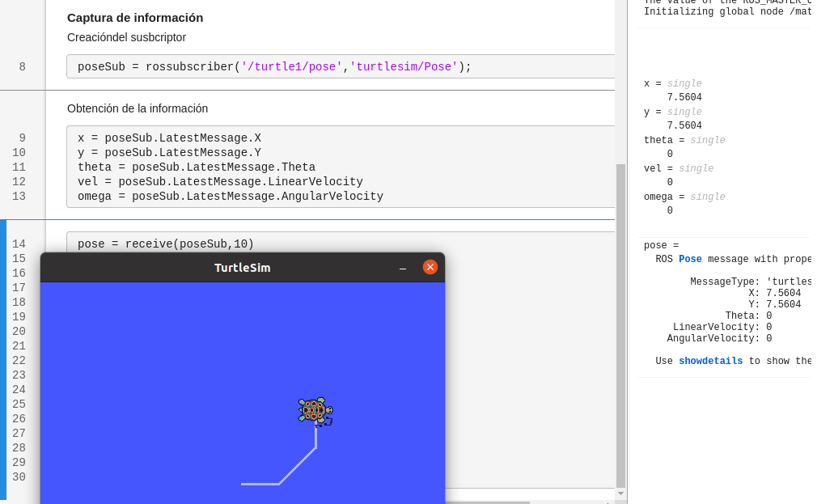Screen dimensions: 817x504
Task: Click line number 30 in the gutter
Action: (19, 477)
